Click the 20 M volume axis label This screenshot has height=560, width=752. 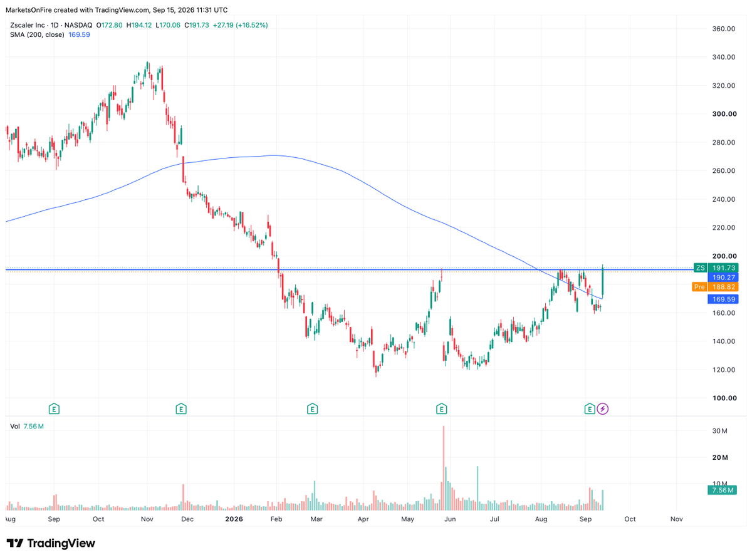[719, 457]
